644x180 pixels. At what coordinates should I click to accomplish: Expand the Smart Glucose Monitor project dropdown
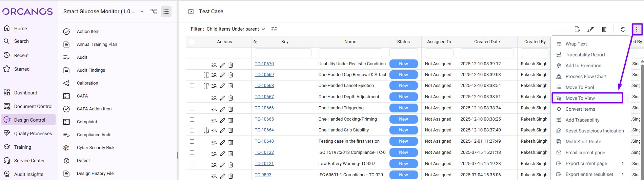(x=142, y=12)
